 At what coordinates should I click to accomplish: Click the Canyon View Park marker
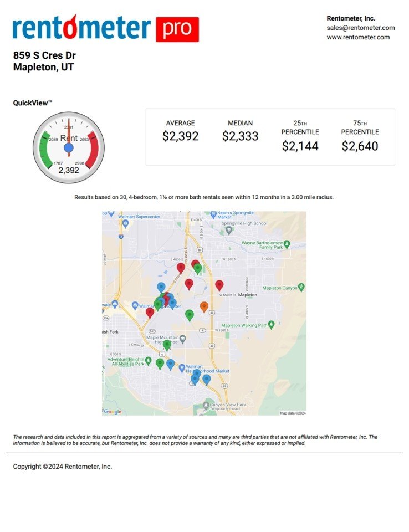coord(206,405)
